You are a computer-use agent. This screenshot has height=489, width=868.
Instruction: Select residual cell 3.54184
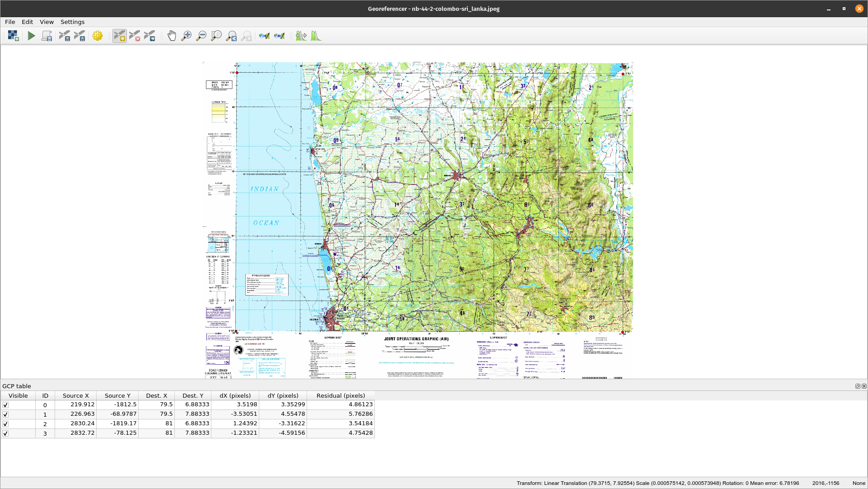click(341, 424)
